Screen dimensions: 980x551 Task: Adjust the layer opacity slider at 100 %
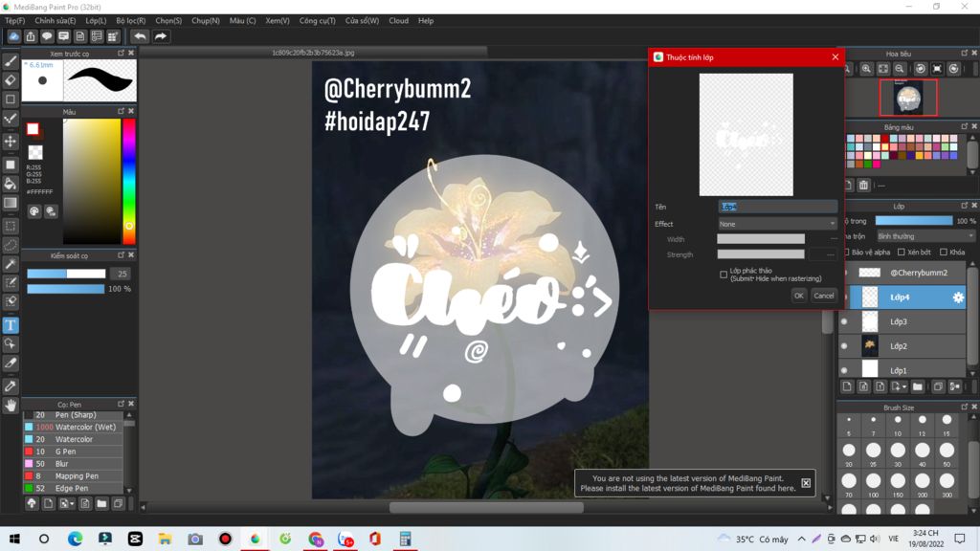pyautogui.click(x=914, y=221)
